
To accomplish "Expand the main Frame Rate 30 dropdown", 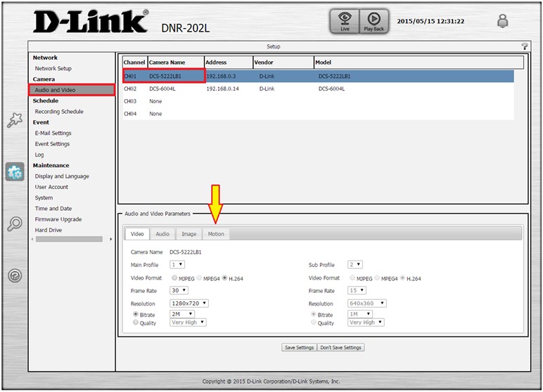I will (x=177, y=290).
